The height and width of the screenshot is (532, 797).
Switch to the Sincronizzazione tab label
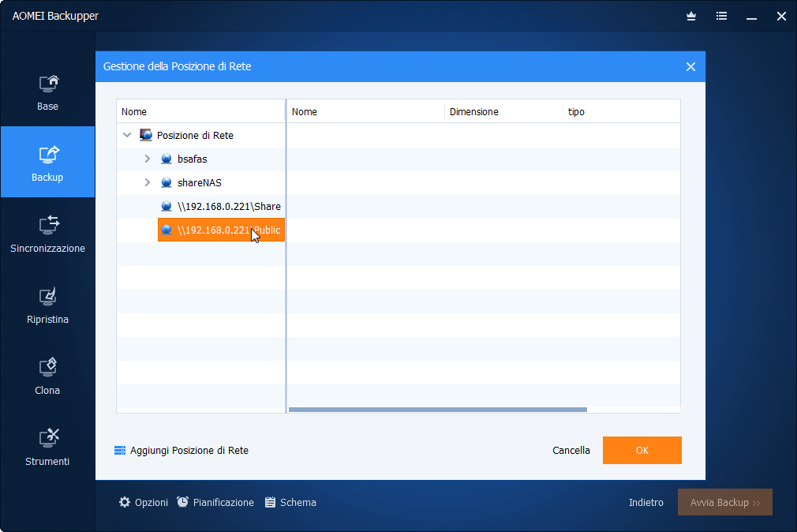point(48,248)
